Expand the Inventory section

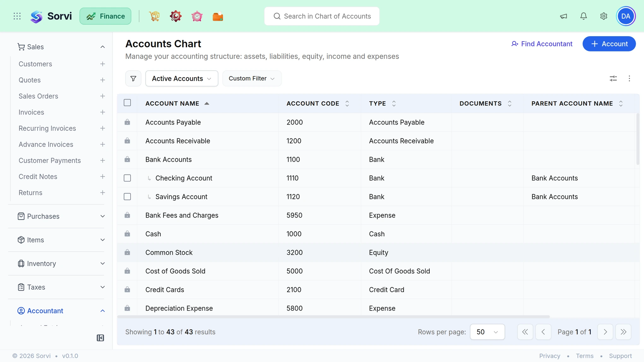tap(102, 264)
